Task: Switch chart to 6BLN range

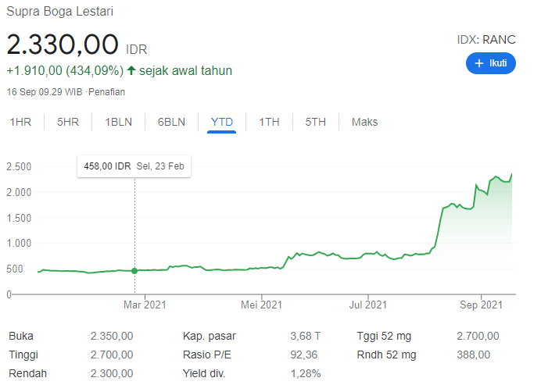Action: (x=171, y=122)
